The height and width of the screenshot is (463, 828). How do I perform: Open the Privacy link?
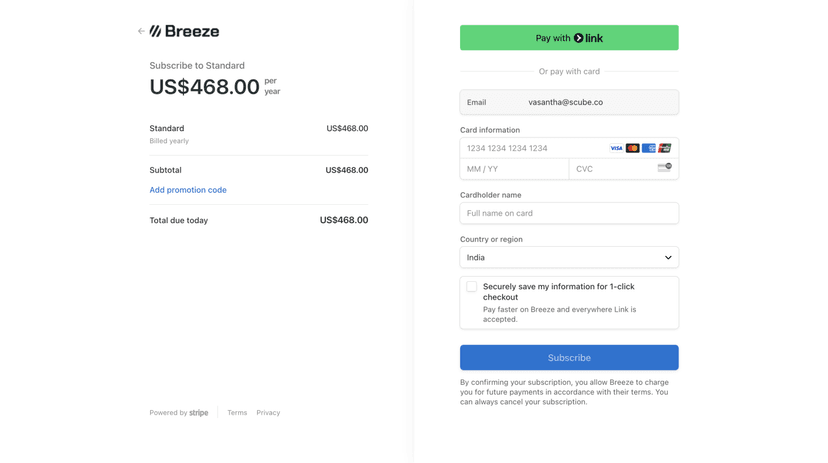pyautogui.click(x=268, y=413)
